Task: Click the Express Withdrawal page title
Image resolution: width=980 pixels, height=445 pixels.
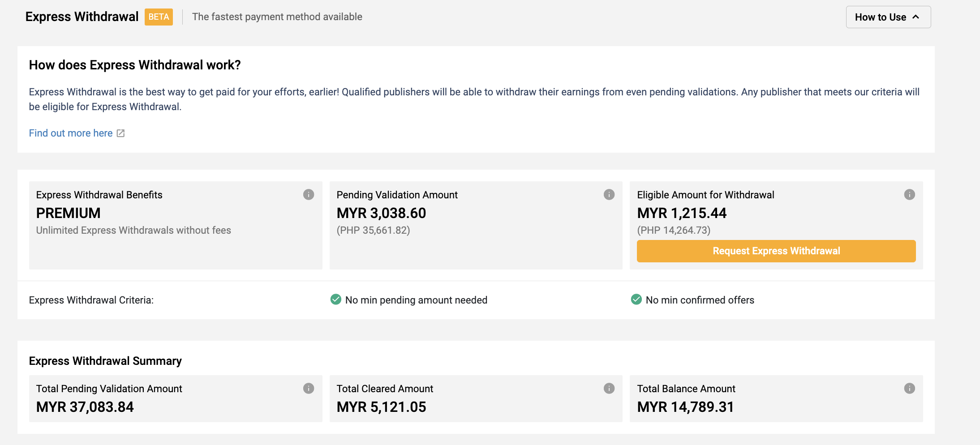Action: tap(82, 17)
